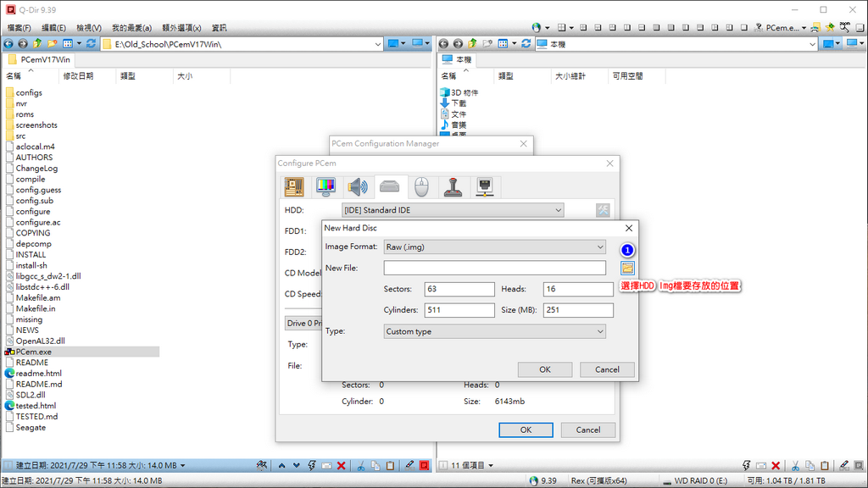Click the lightning bolt icon in right status bar
The image size is (868, 488).
pyautogui.click(x=746, y=466)
